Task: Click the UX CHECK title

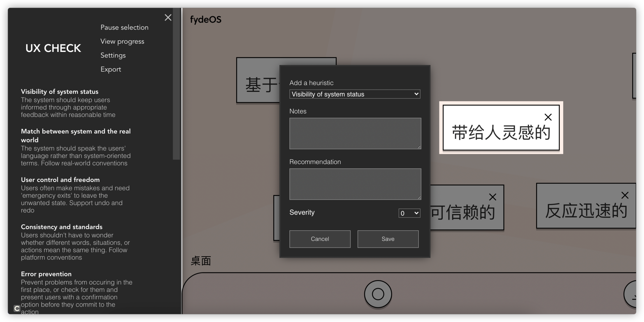Action: 53,48
